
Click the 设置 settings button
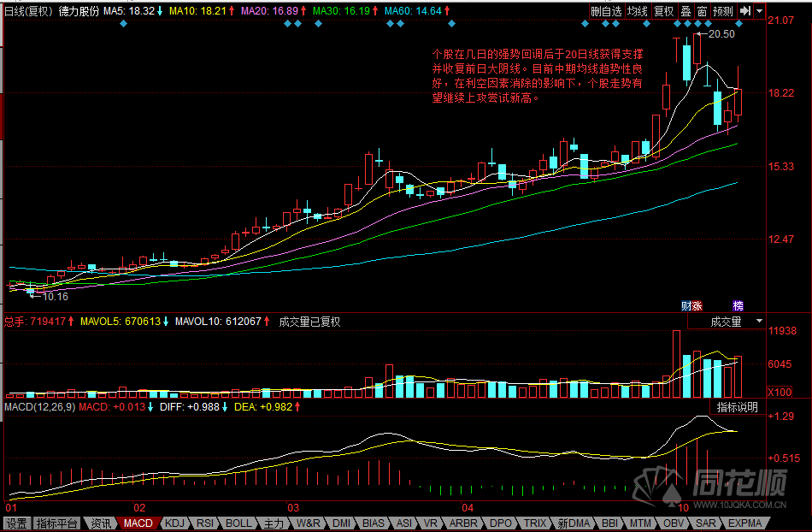16,523
